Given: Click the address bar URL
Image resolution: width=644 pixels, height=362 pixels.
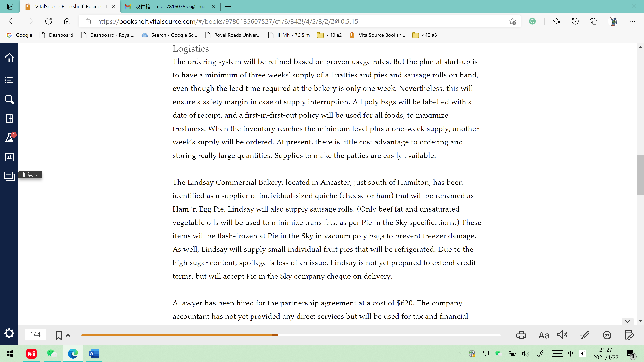Looking at the screenshot, I should click(x=228, y=21).
